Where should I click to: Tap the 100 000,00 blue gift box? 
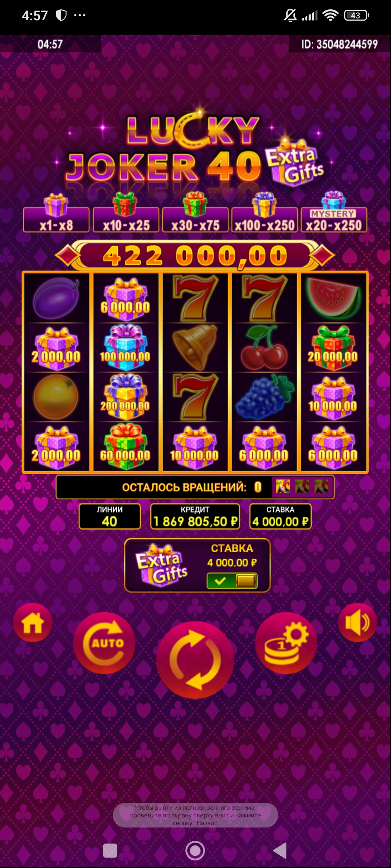(126, 348)
